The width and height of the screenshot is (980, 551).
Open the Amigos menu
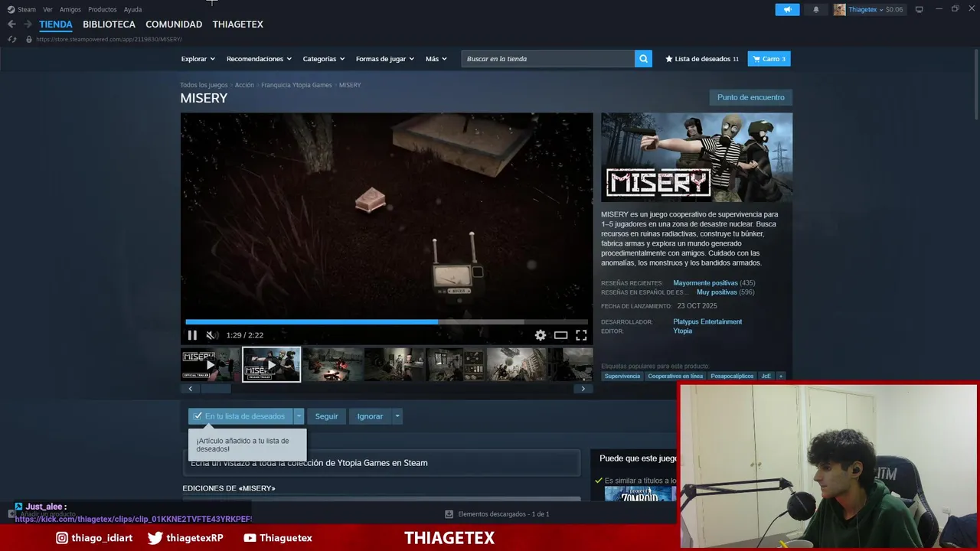(x=70, y=9)
